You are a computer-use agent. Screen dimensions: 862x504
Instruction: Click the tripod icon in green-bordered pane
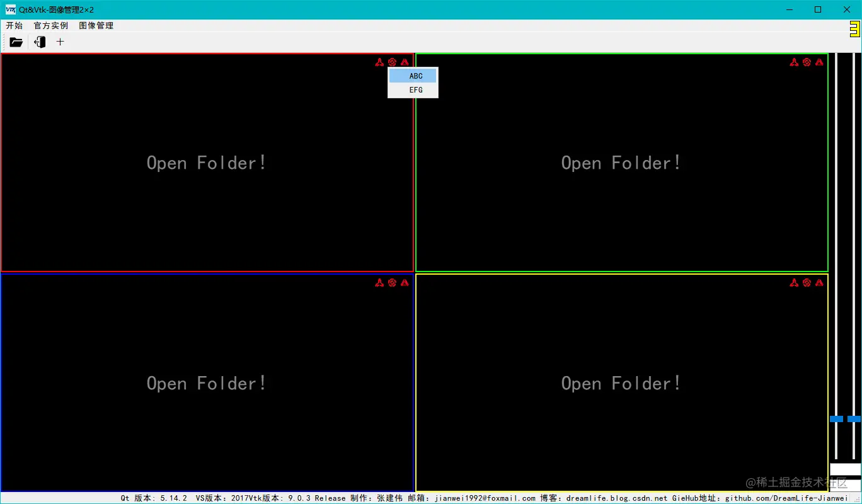794,62
